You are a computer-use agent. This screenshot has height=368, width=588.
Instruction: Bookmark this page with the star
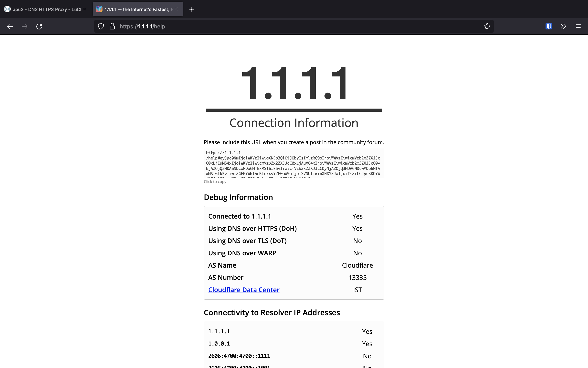(487, 26)
